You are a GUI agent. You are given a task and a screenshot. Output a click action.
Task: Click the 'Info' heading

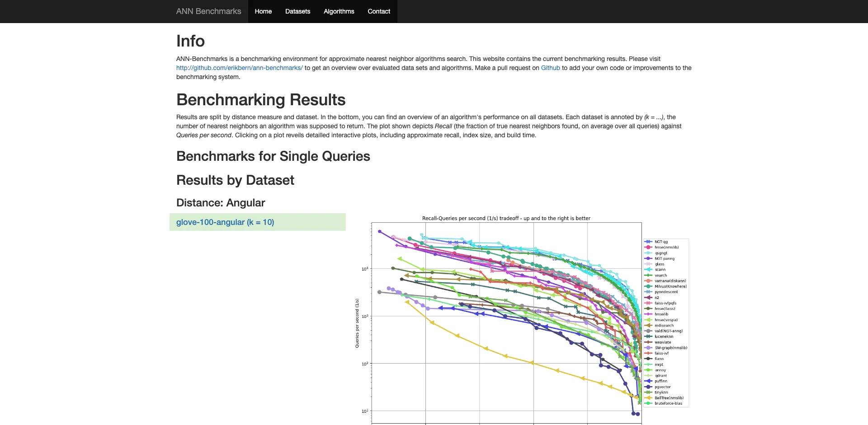[x=190, y=41]
